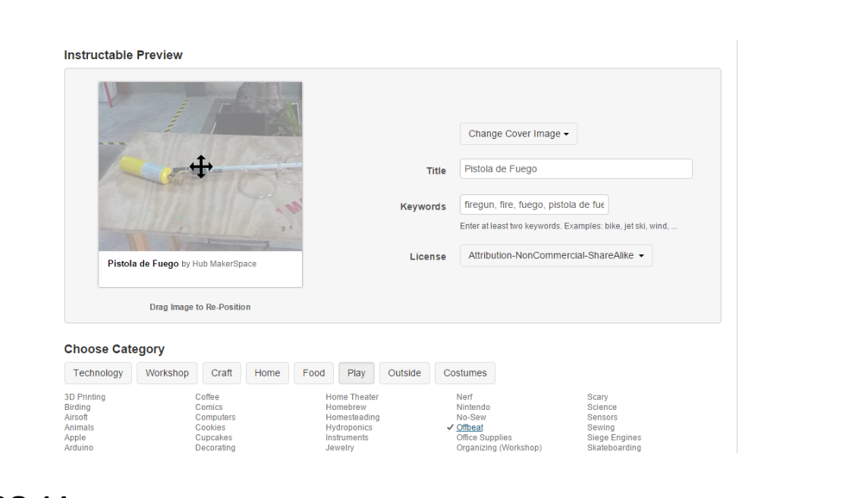Choose the Computers channel
868x498 pixels.
pyautogui.click(x=215, y=417)
